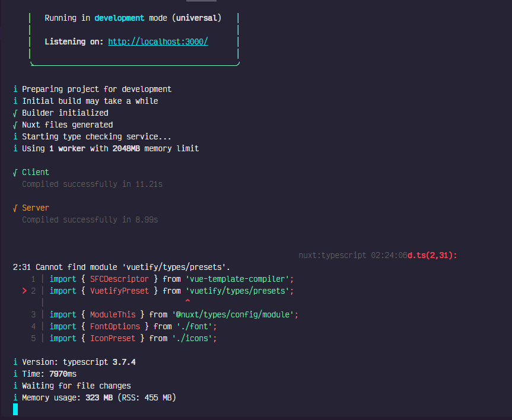The image size is (512, 420).
Task: Open the http://localhost:3000/ link
Action: pyautogui.click(x=158, y=42)
